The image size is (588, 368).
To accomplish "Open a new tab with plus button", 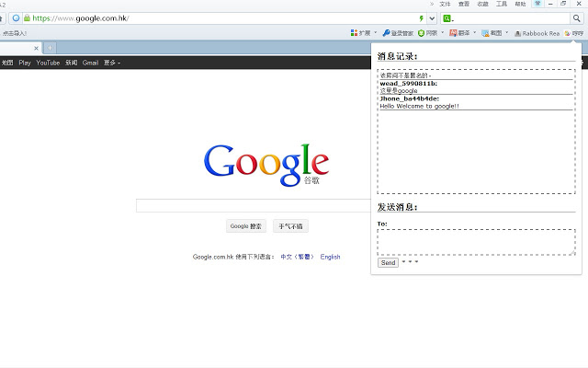I will (50, 48).
